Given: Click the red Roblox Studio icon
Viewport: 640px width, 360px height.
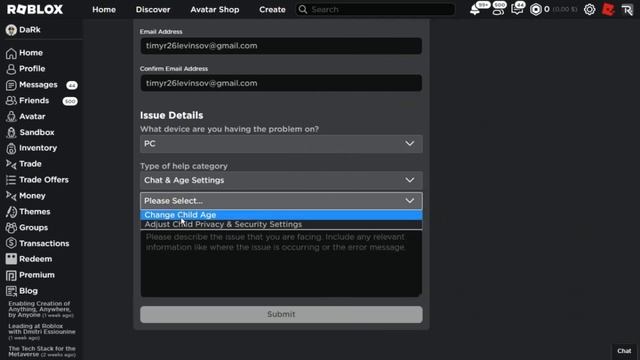Looking at the screenshot, I should (608, 10).
